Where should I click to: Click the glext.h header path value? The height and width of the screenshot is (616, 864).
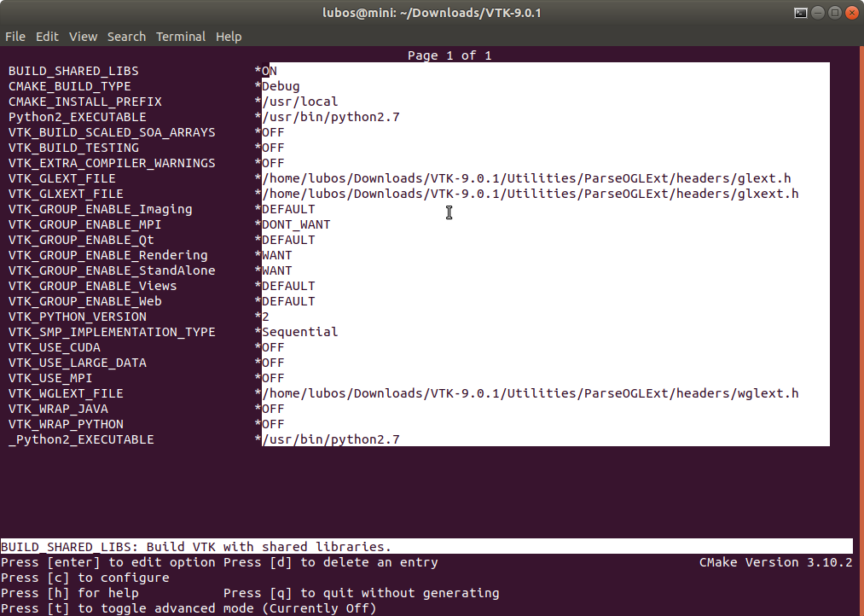click(526, 178)
